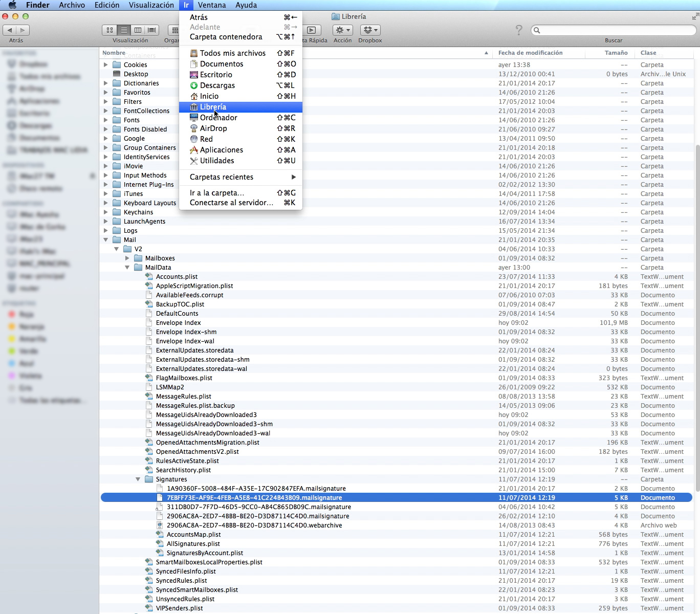Select Red in the Ir menu
700x614 pixels.
click(240, 139)
